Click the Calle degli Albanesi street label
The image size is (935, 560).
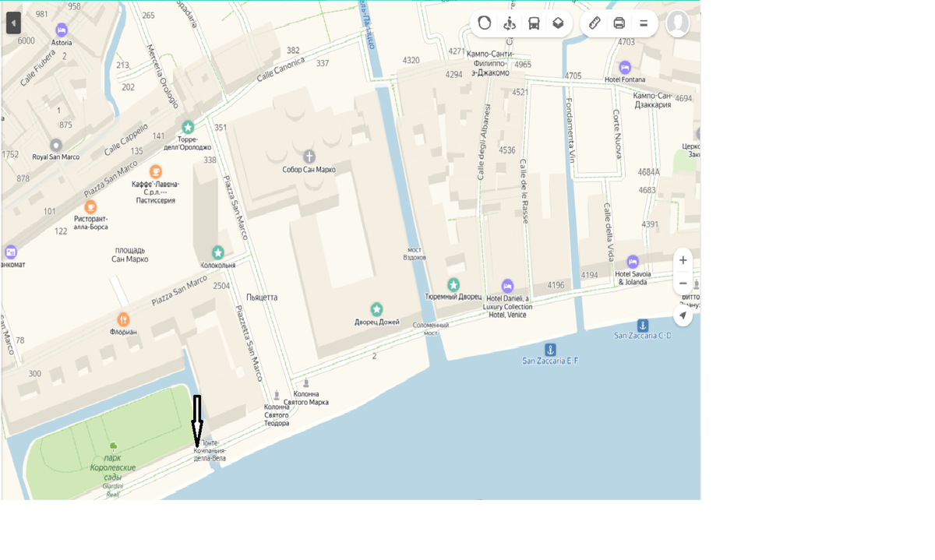(x=484, y=143)
